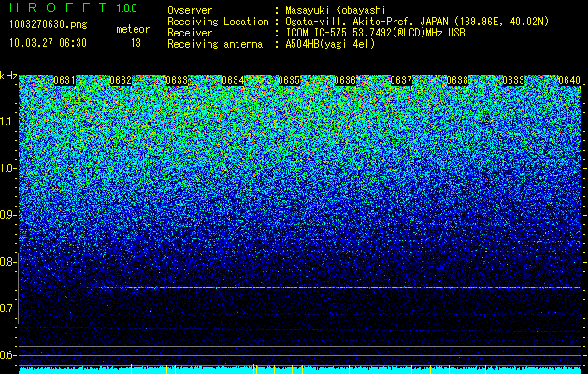Viewport: 588px width, 374px height.
Task: Click the 0.7 frequency axis label
Action: [7, 309]
